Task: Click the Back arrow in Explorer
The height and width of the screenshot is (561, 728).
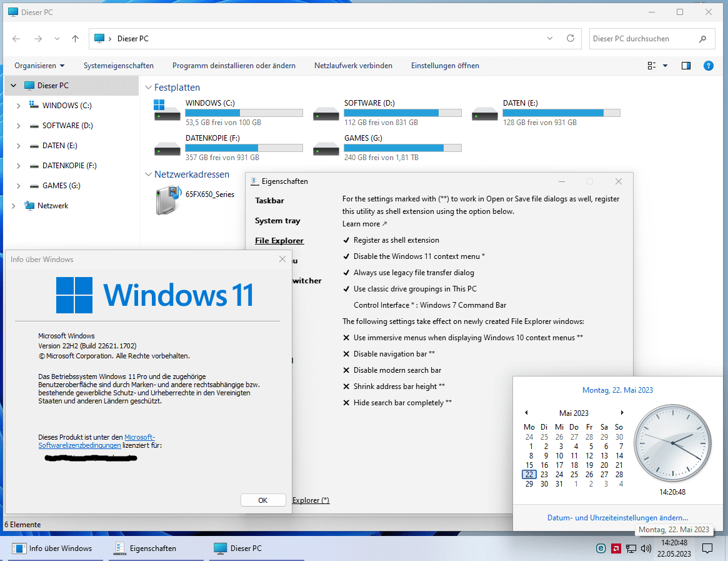Action: pyautogui.click(x=16, y=39)
